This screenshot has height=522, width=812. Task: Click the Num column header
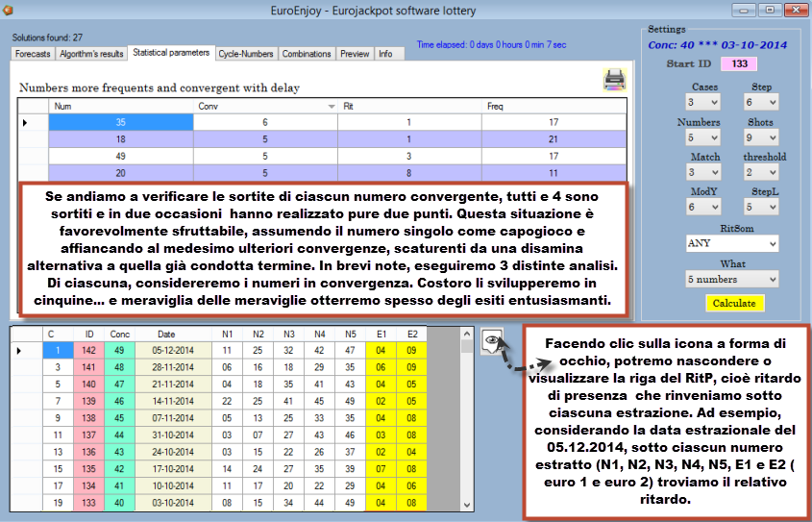click(x=121, y=106)
